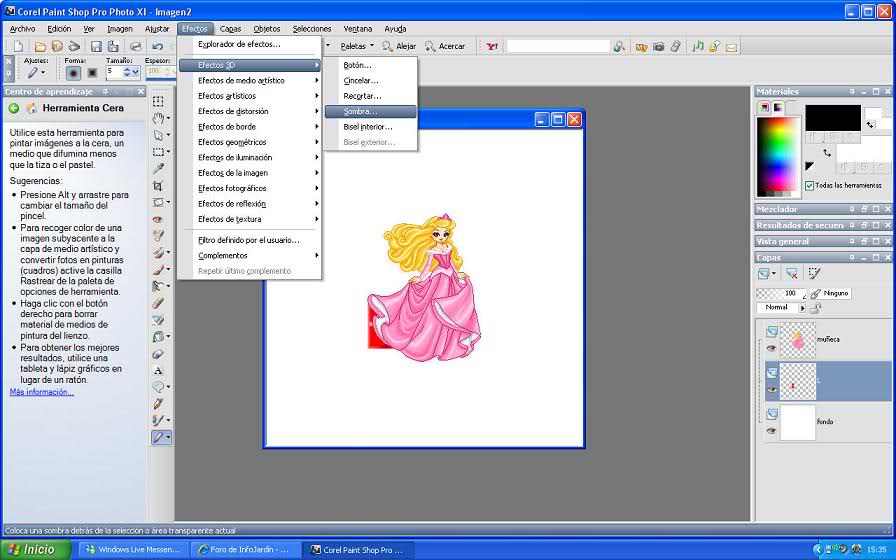
Task: Click the foreground black color swatch
Action: [x=833, y=118]
